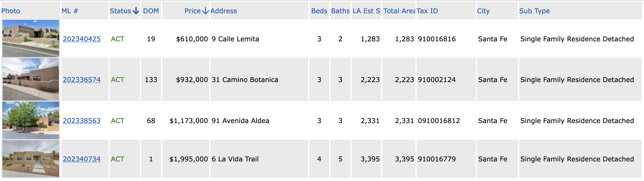The width and height of the screenshot is (644, 181).
Task: Open photo thumbnail for 91 Avenida Aldea
Action: [x=31, y=120]
